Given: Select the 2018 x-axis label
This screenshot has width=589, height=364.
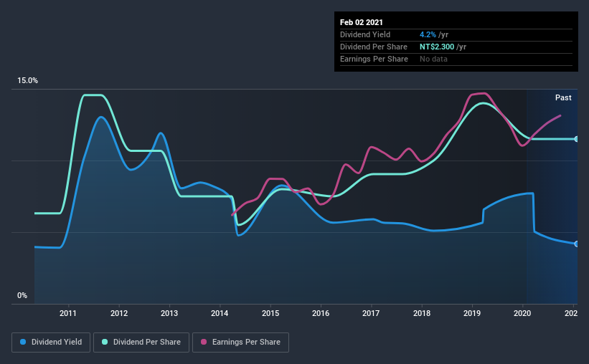Looking at the screenshot, I should pyautogui.click(x=422, y=313).
